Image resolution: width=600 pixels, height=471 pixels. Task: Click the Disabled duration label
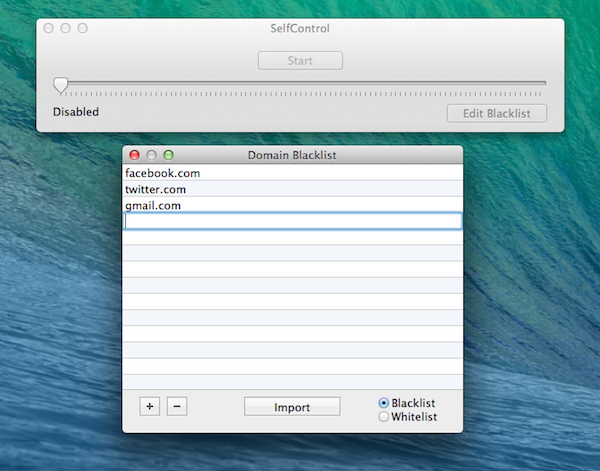[x=76, y=112]
